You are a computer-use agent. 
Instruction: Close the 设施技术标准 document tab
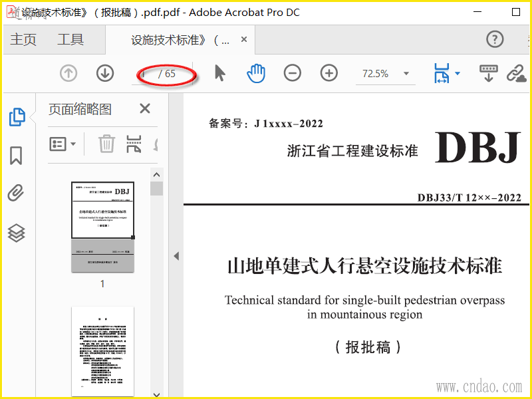tap(243, 40)
